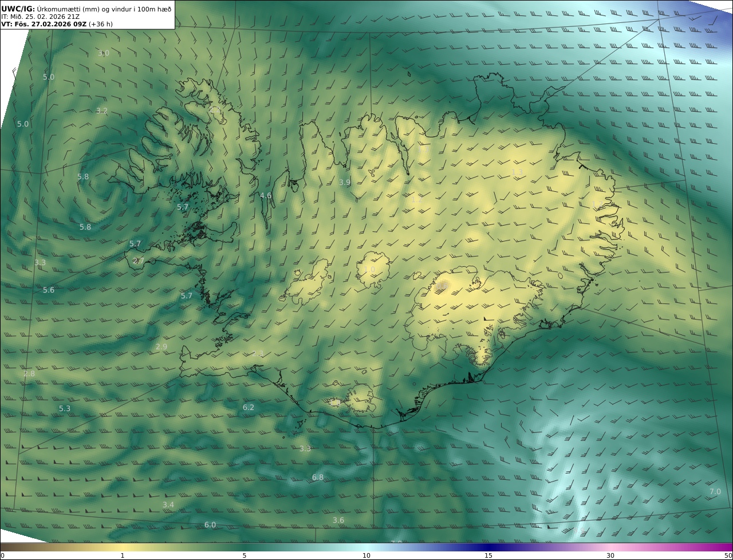Viewport: 733px width, 560px height.
Task: Click the 3.0 precipitation value label
Action: tap(103, 53)
